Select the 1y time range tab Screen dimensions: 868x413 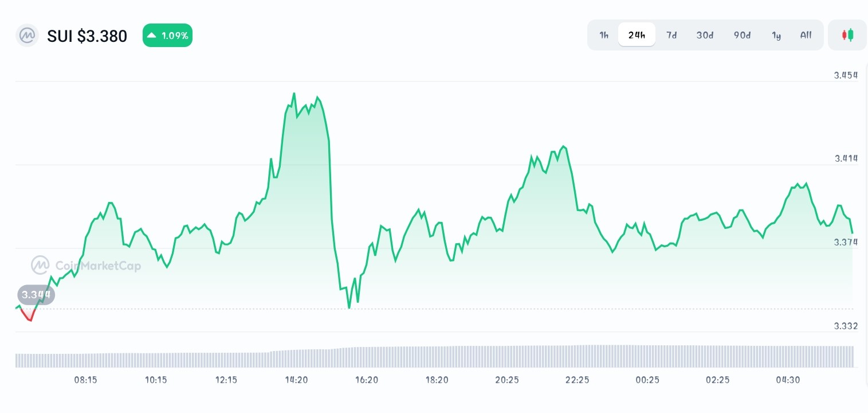pos(776,35)
